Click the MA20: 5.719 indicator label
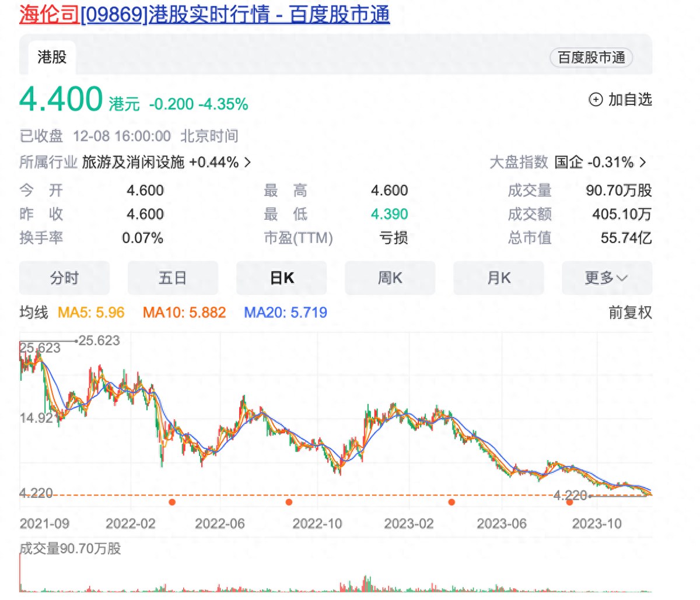 tap(285, 313)
